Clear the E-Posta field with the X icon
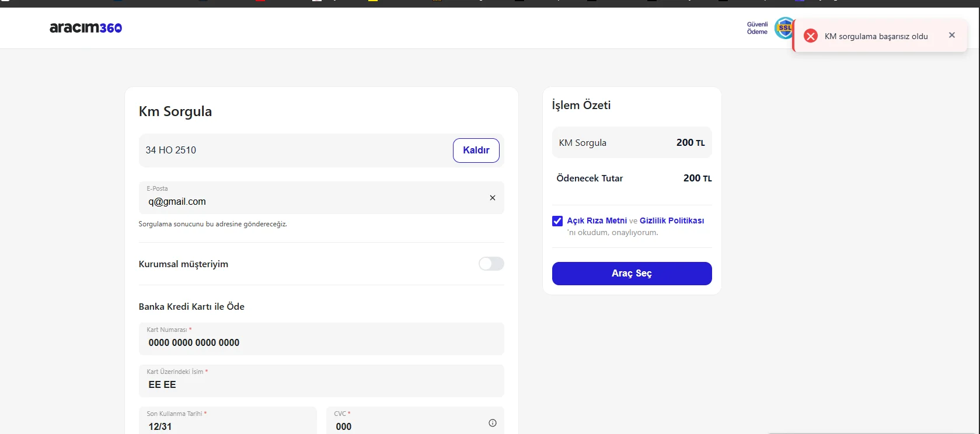Image resolution: width=980 pixels, height=434 pixels. (492, 198)
